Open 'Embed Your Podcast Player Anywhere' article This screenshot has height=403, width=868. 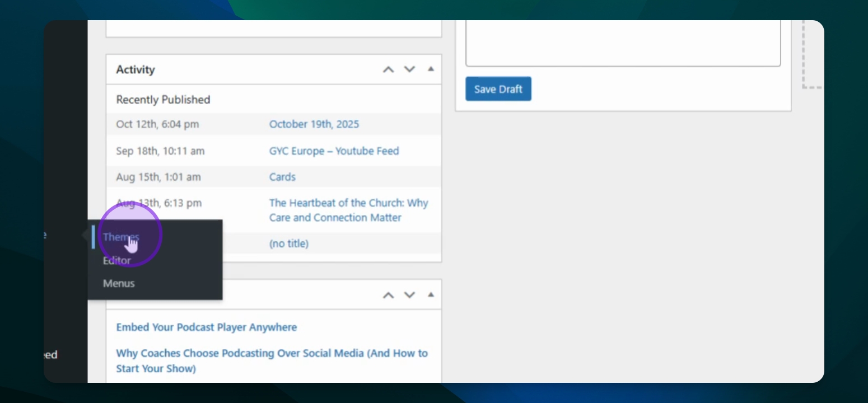206,327
